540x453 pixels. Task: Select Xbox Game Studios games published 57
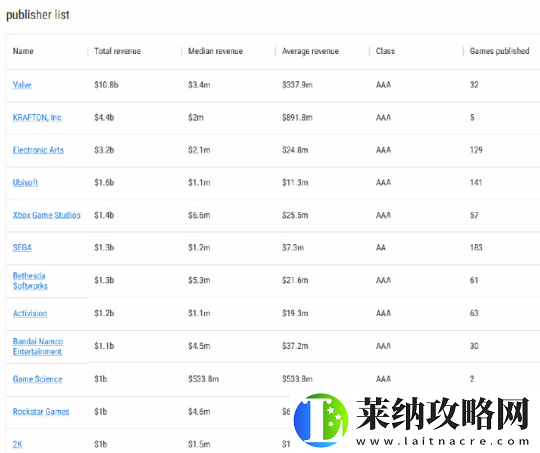click(x=474, y=215)
